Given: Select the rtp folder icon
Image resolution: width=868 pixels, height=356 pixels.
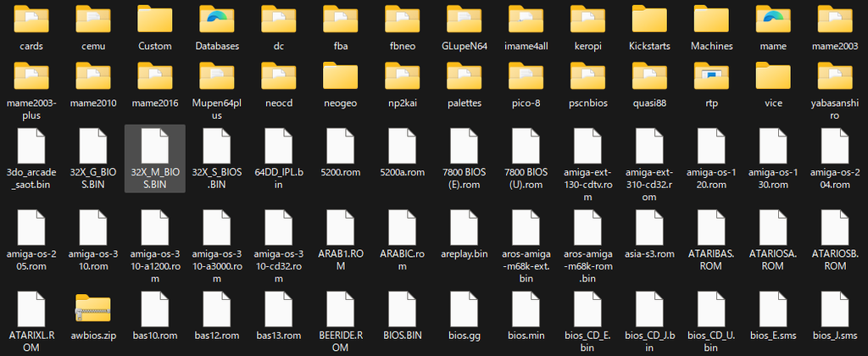Looking at the screenshot, I should tap(711, 76).
